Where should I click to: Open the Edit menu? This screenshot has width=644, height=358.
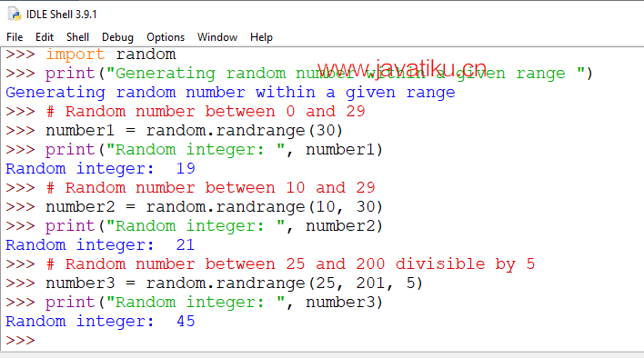coord(45,37)
